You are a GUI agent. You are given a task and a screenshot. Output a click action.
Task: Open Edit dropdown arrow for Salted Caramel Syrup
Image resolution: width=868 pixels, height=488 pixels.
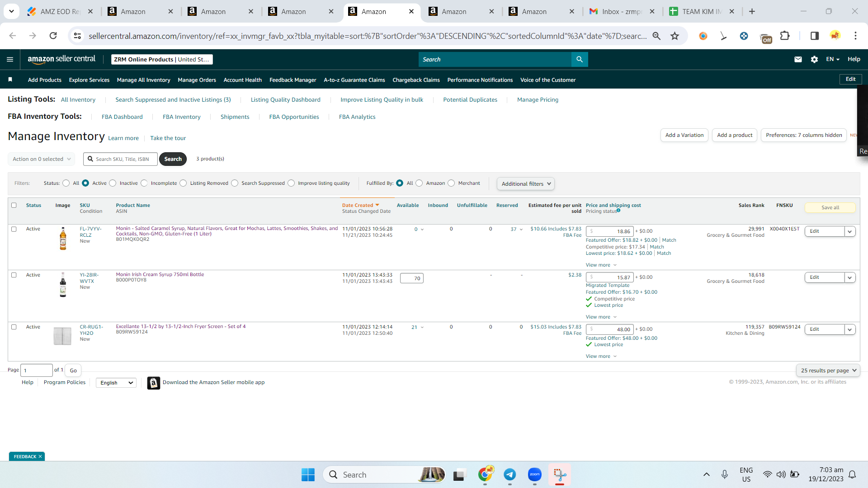click(850, 231)
